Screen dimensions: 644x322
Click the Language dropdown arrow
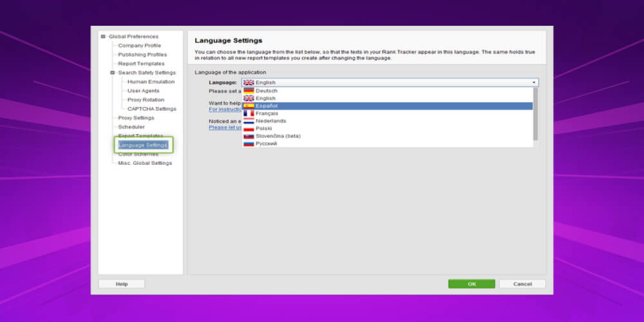click(534, 82)
